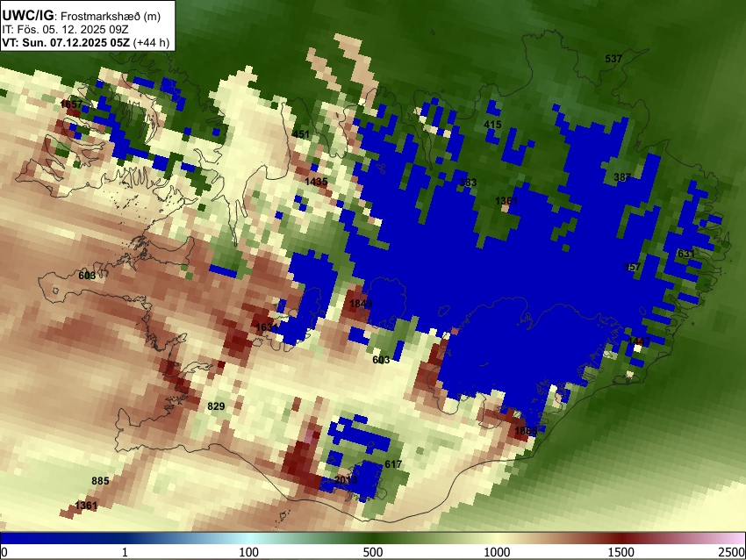746x560 pixels.
Task: Select the 387 map value
Action: 622,177
